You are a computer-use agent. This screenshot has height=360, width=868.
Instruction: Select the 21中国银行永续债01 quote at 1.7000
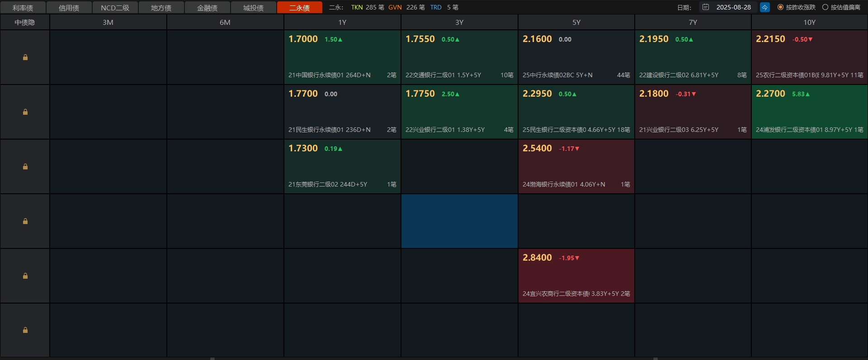tap(342, 57)
